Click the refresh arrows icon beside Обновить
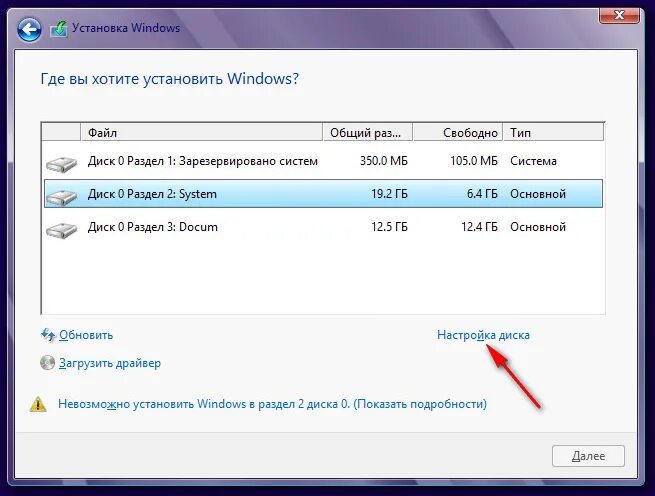Image resolution: width=655 pixels, height=496 pixels. (x=48, y=335)
